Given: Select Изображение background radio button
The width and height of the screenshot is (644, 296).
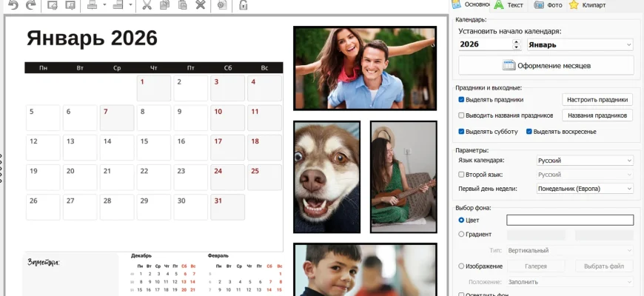Looking at the screenshot, I should (x=461, y=266).
